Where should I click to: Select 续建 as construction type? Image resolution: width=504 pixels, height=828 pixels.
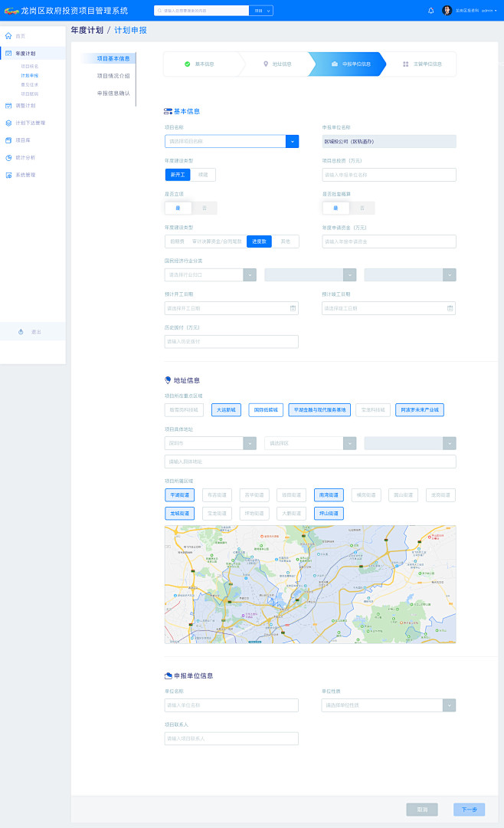203,175
